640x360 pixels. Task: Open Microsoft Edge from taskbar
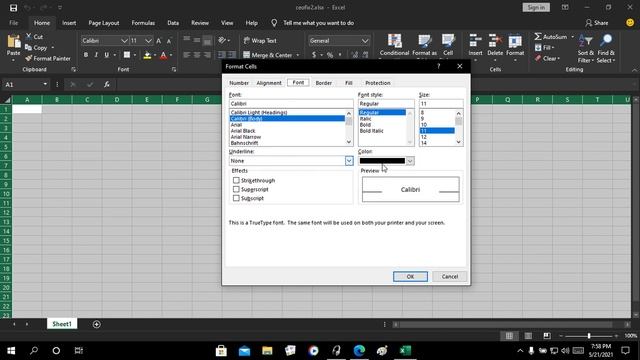pos(359,350)
